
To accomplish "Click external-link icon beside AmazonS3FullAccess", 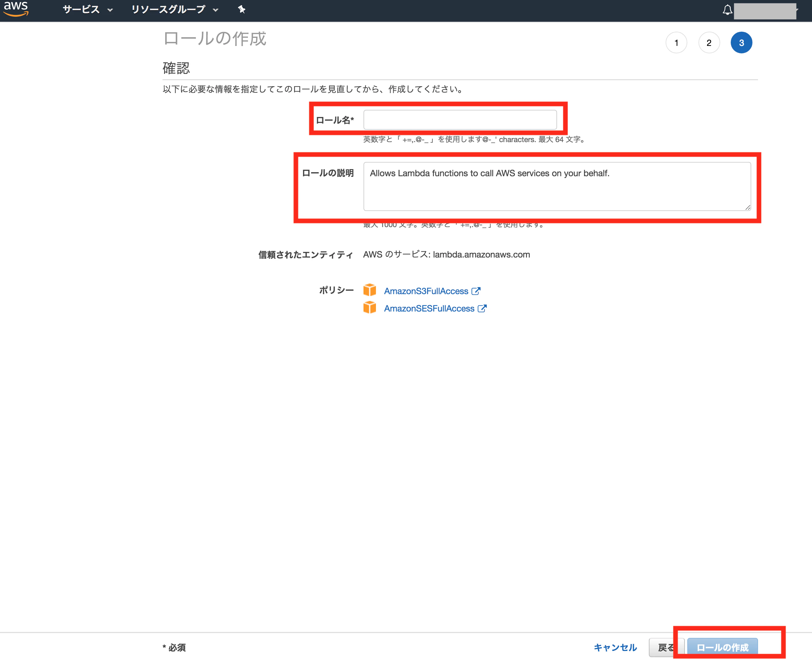I will coord(476,291).
